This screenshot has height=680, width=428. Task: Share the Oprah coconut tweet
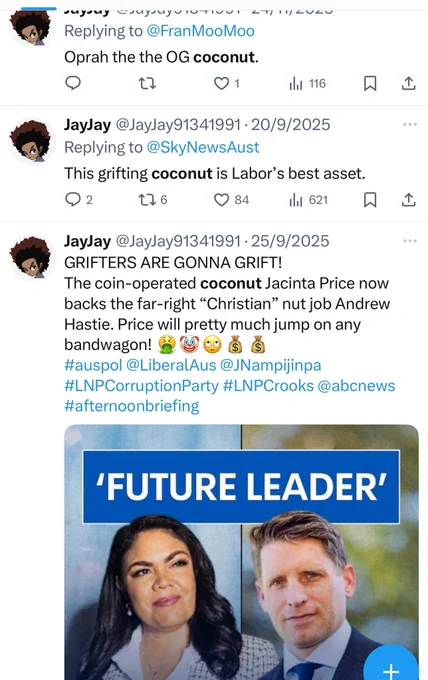(408, 83)
